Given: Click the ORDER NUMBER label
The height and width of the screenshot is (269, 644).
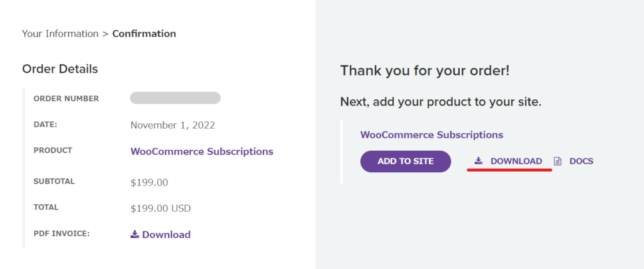Looking at the screenshot, I should [x=66, y=99].
